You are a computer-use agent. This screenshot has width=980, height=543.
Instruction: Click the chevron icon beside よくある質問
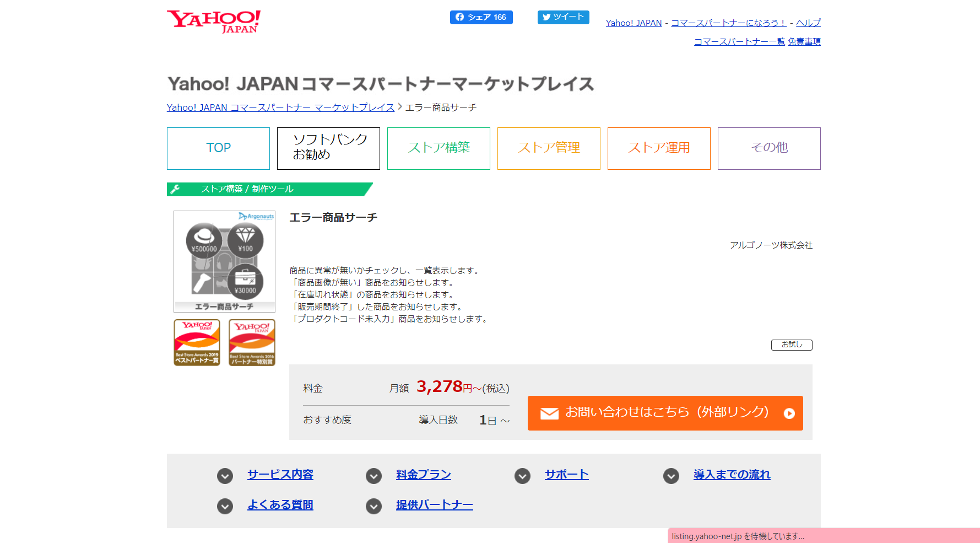(225, 506)
